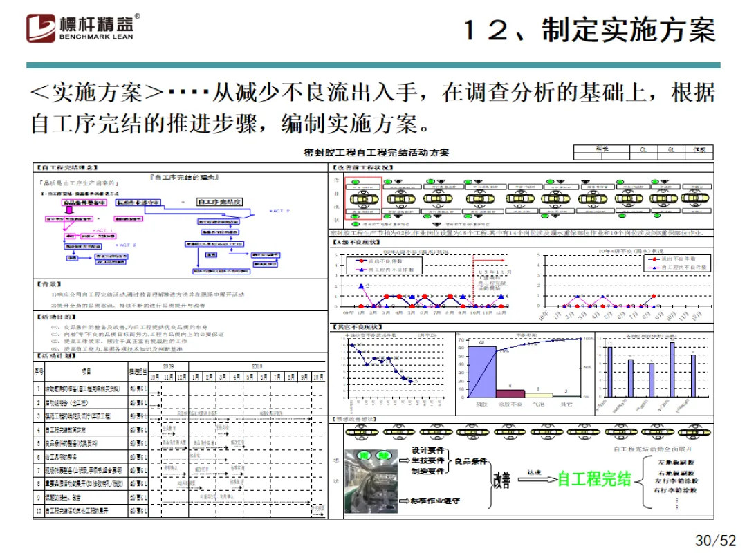Image resolution: width=747 pixels, height=560 pixels.
Task: Click the tall purple Pareto bar labeled 62
Action: [x=481, y=372]
